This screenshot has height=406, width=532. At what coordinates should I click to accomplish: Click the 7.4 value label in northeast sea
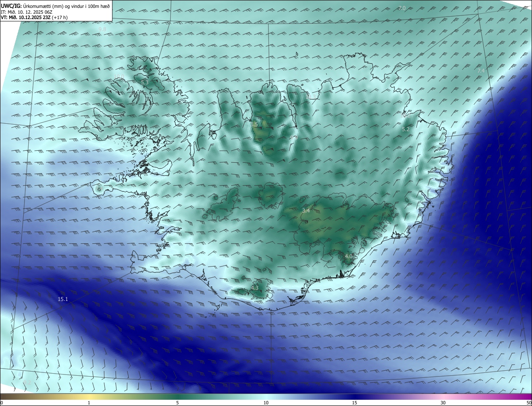pos(481,71)
